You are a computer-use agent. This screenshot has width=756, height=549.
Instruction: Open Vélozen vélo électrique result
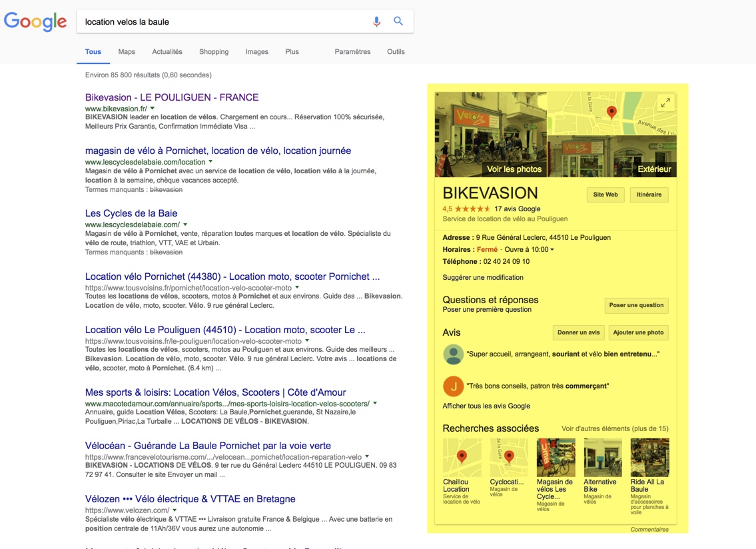click(x=190, y=499)
